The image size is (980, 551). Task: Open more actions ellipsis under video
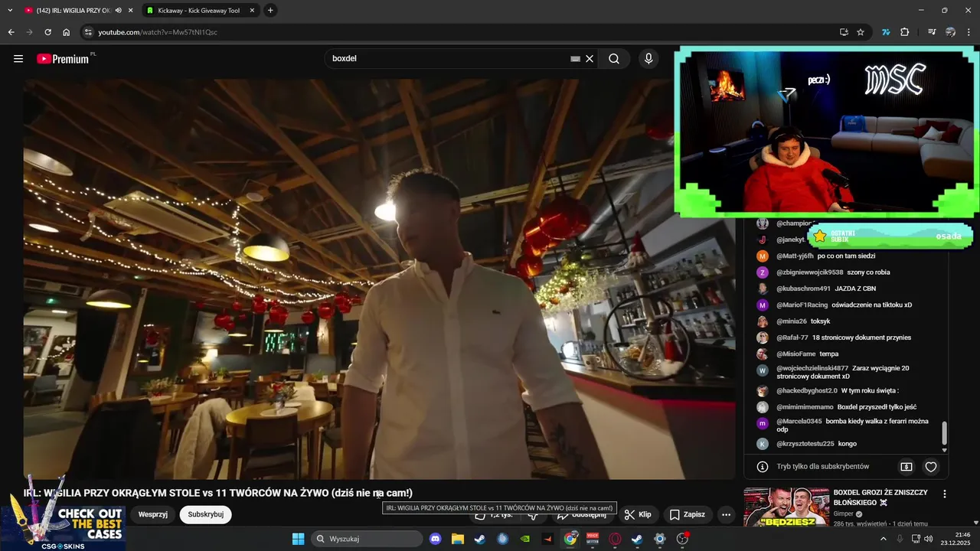coord(726,514)
